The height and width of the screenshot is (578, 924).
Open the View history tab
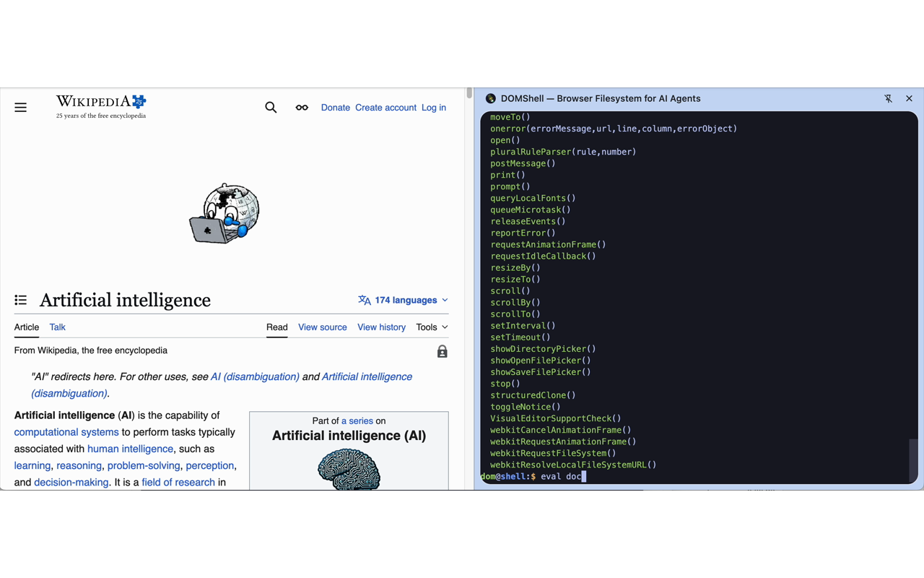pyautogui.click(x=381, y=327)
